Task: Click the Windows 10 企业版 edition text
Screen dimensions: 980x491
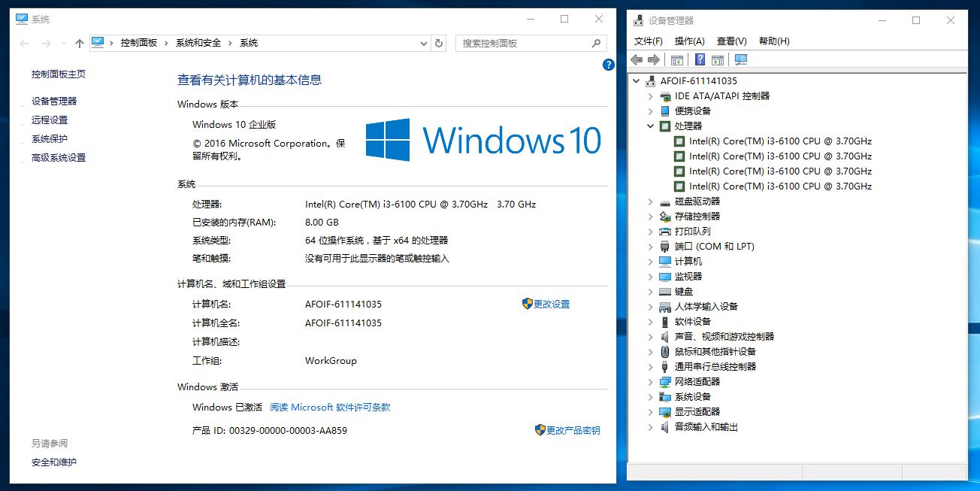Action: [234, 124]
